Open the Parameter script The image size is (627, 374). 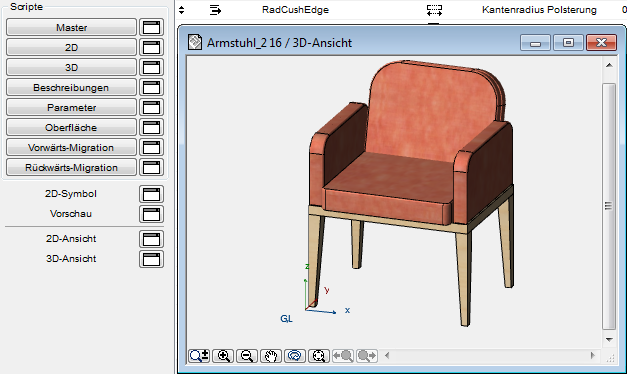click(x=72, y=107)
